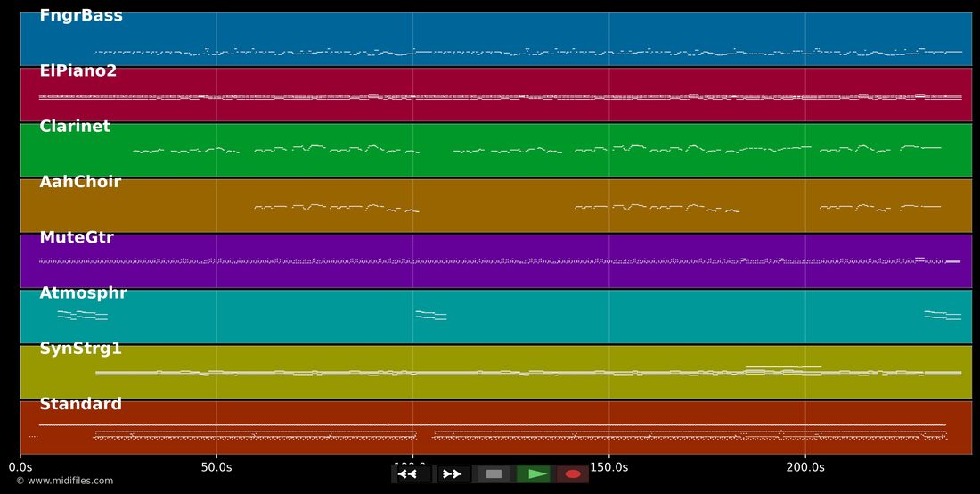
Task: Select the FngrBass track label
Action: [x=81, y=16]
